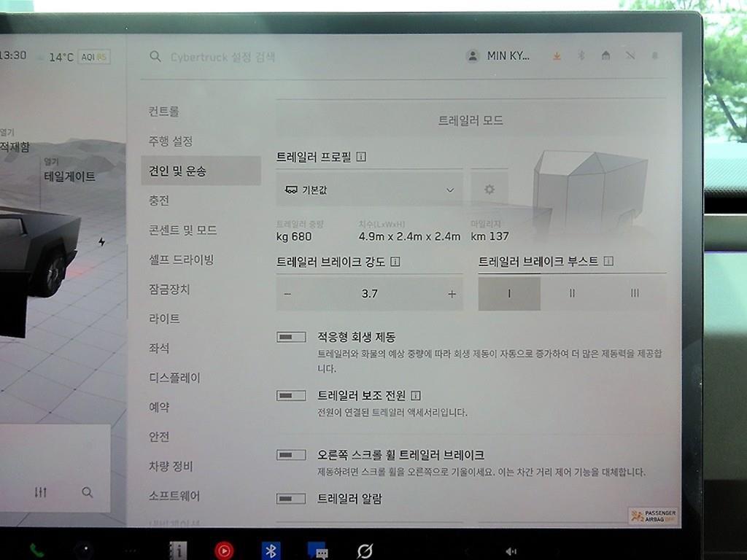
Task: Open the quick controls sliders icon
Action: [41, 492]
